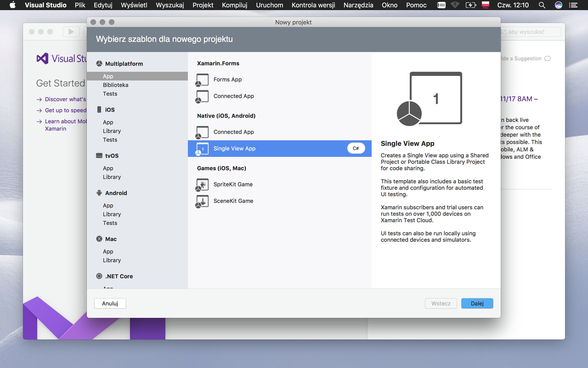Screen dimensions: 588x368
Task: Select App under iOS category
Action: pyautogui.click(x=108, y=122)
